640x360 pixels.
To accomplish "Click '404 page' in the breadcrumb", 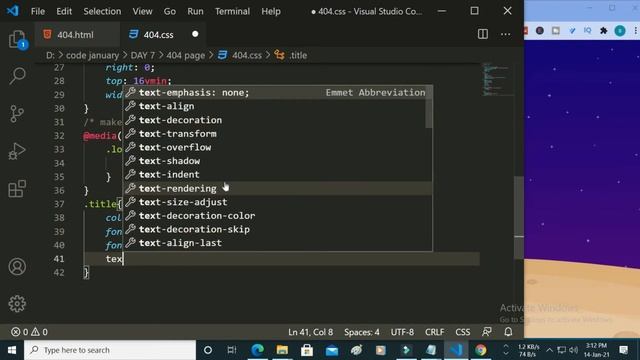I will [186, 55].
